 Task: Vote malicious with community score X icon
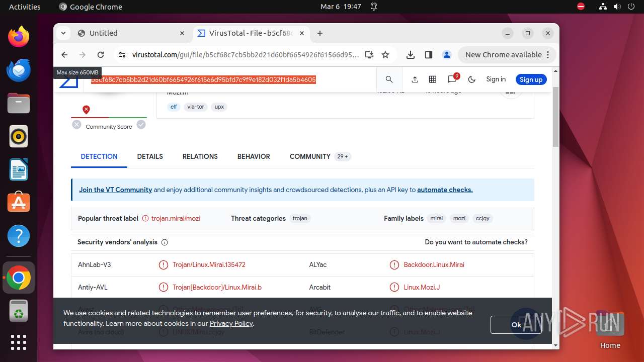point(76,125)
